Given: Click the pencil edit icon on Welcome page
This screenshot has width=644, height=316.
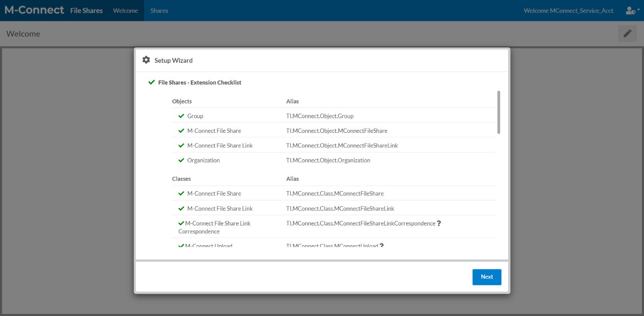Looking at the screenshot, I should (x=627, y=34).
